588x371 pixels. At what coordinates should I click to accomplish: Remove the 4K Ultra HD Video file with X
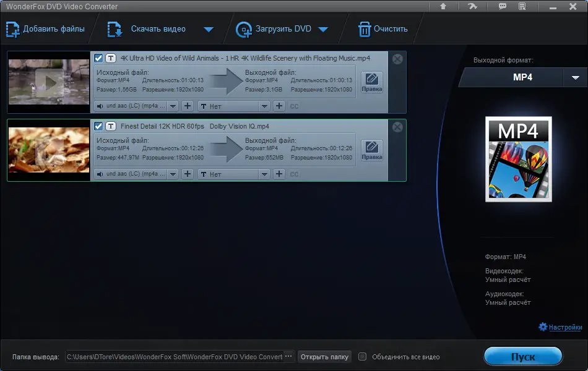coord(397,59)
